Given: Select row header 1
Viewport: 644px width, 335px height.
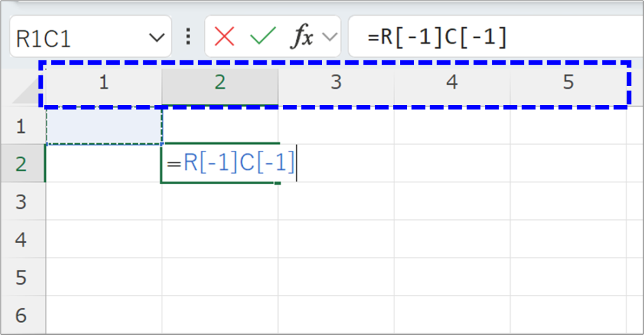Looking at the screenshot, I should pyautogui.click(x=21, y=126).
